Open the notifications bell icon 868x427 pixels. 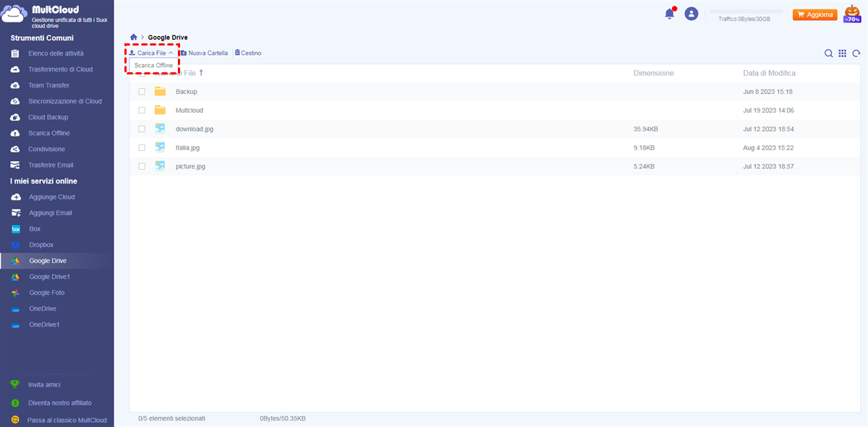click(670, 14)
